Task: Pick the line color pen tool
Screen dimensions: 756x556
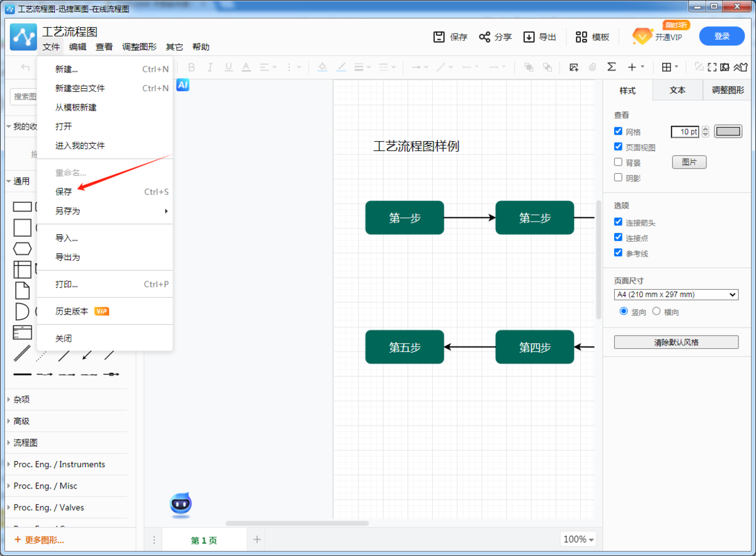Action: (x=341, y=67)
